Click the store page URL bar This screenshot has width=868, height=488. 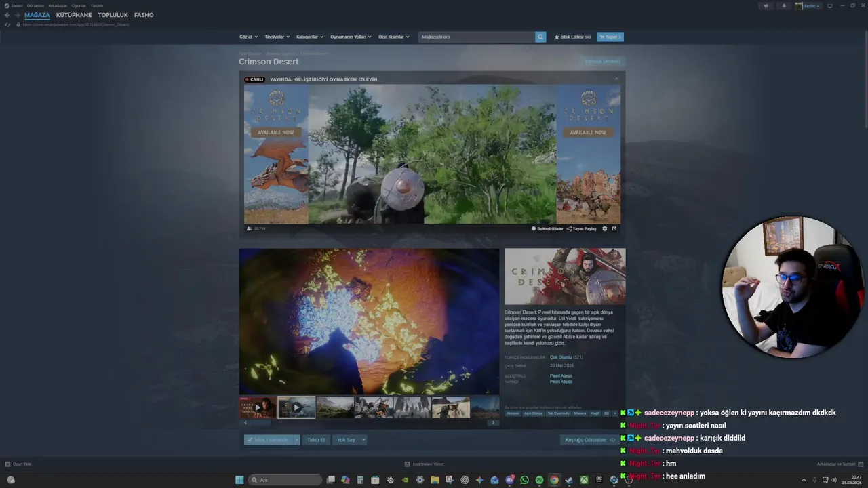tap(76, 24)
